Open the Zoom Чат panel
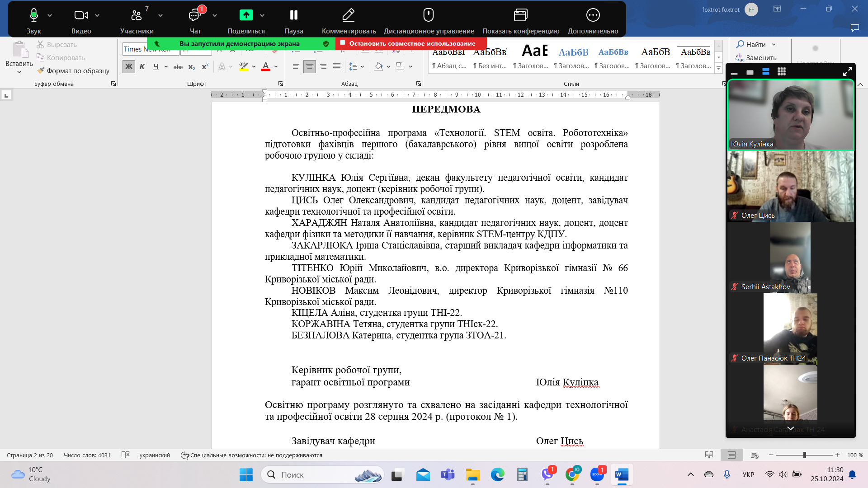Viewport: 868px width, 488px height. (195, 20)
